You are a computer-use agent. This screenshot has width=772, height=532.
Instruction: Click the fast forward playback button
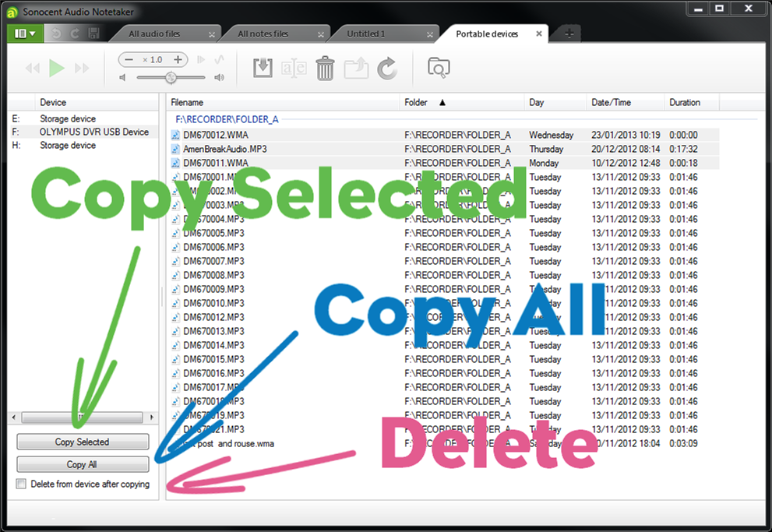[x=82, y=68]
